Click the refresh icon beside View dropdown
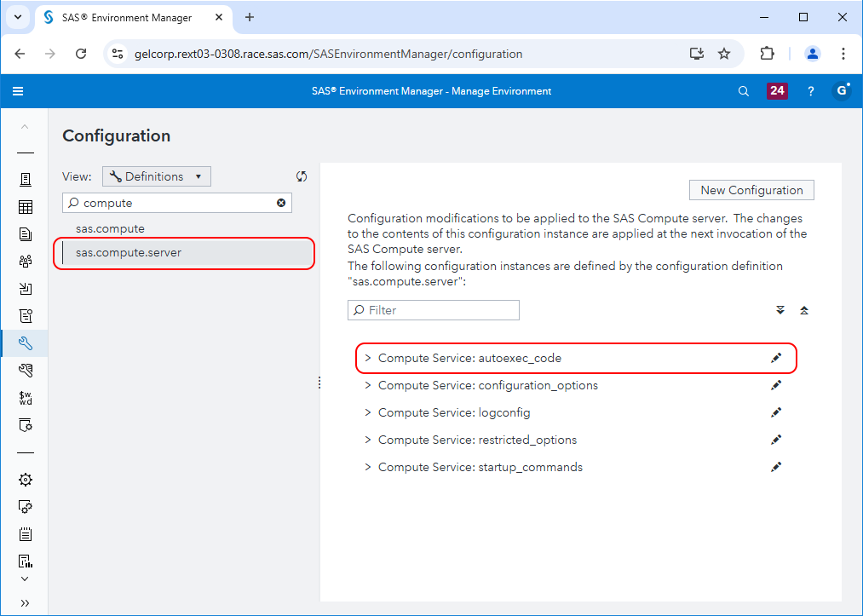Viewport: 863px width, 616px height. click(302, 176)
